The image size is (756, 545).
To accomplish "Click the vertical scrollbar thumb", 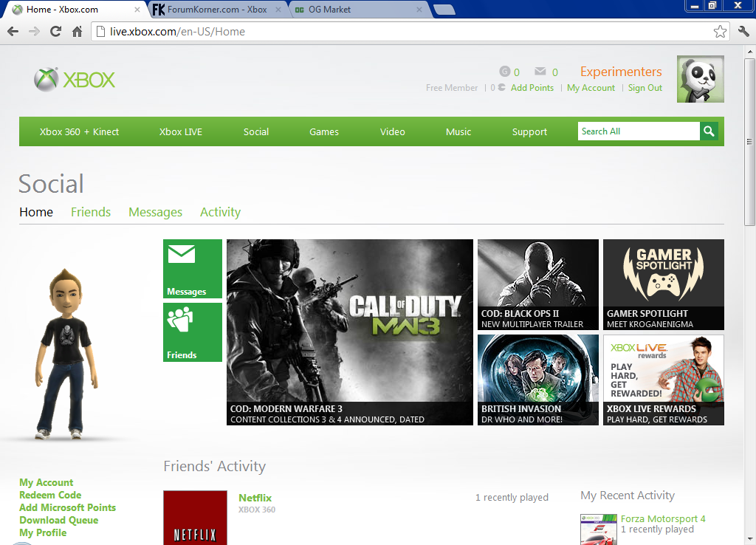I will point(749,141).
